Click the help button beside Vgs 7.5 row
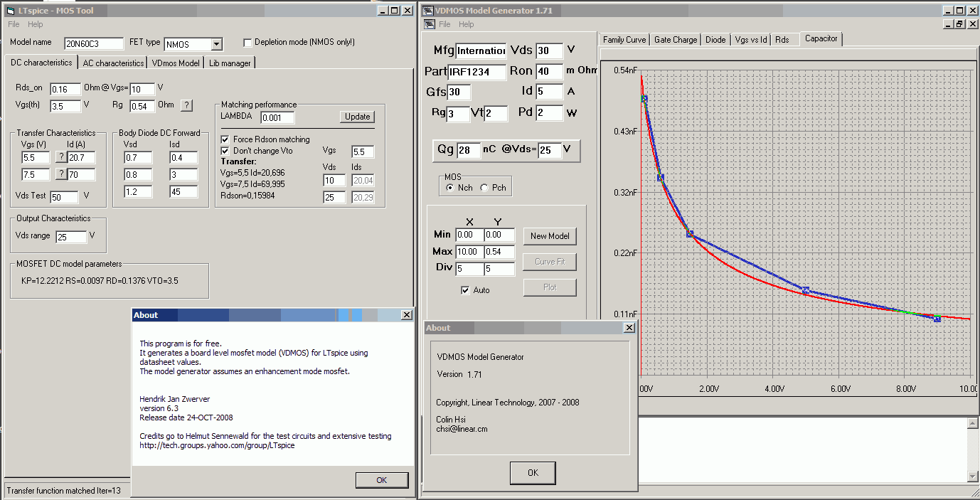The image size is (980, 500). tap(60, 174)
